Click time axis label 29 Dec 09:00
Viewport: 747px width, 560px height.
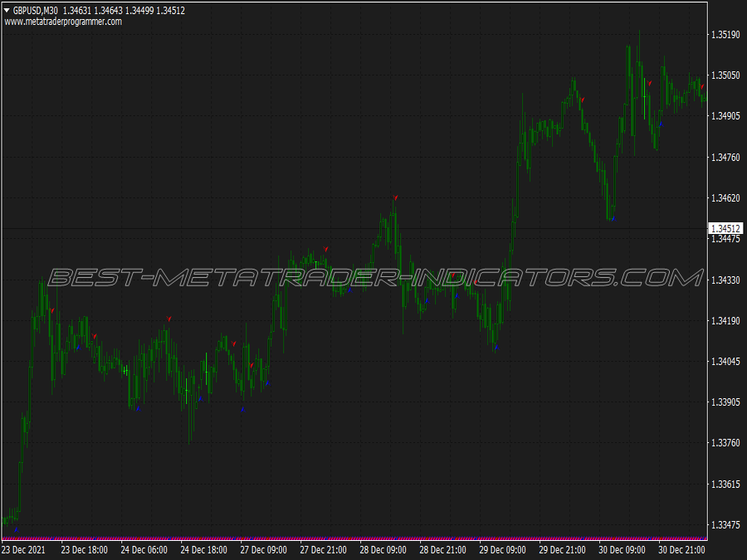pyautogui.click(x=503, y=550)
